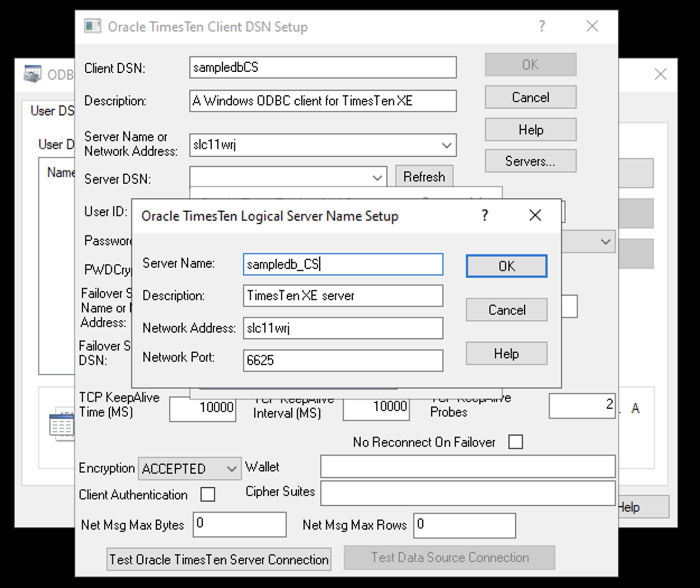700x588 pixels.
Task: Enable No Reconnect On Failover checkbox
Action: click(x=516, y=442)
